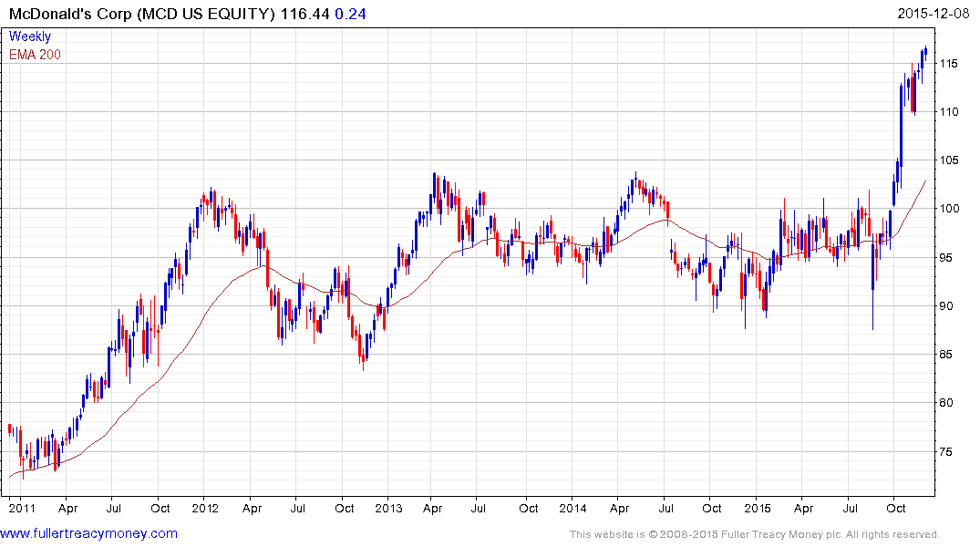Click the '75' price axis label

(x=946, y=451)
